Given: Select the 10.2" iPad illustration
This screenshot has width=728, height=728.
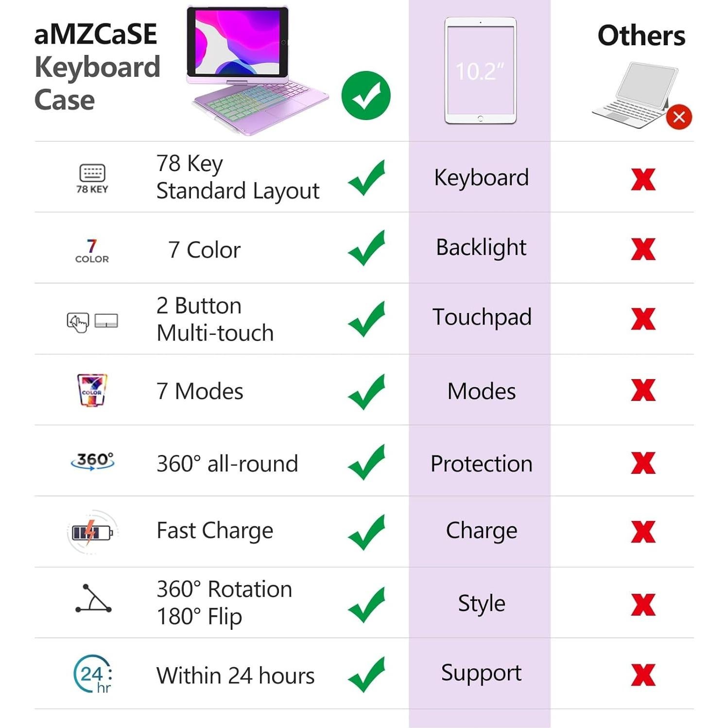Looking at the screenshot, I should pyautogui.click(x=480, y=71).
